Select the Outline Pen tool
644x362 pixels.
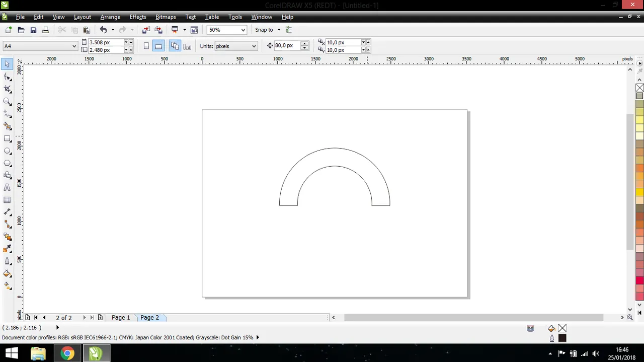point(7,261)
